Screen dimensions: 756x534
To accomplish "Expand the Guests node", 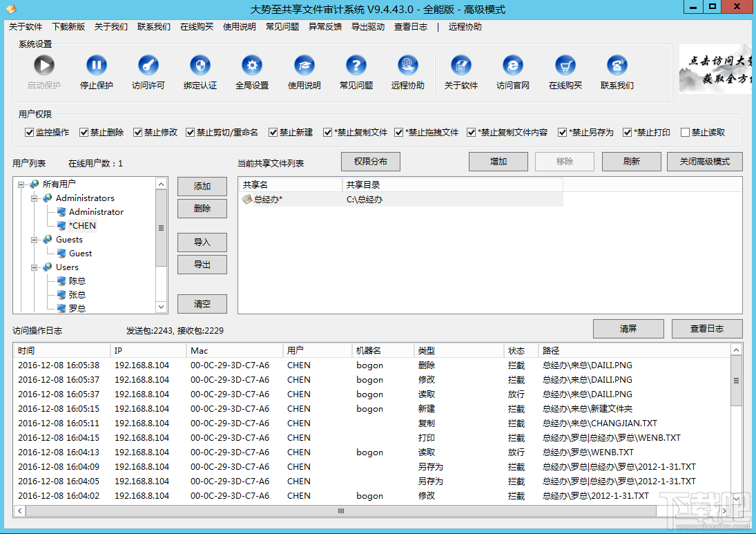I will (34, 239).
